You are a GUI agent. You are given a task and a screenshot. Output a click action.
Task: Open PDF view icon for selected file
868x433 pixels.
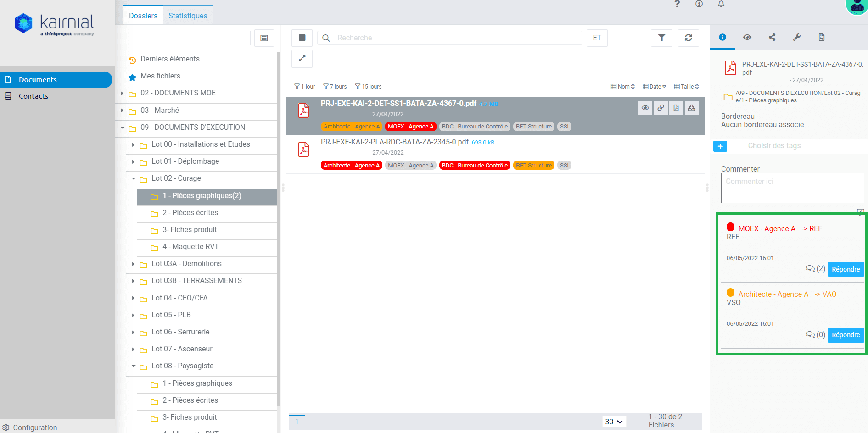pos(676,108)
